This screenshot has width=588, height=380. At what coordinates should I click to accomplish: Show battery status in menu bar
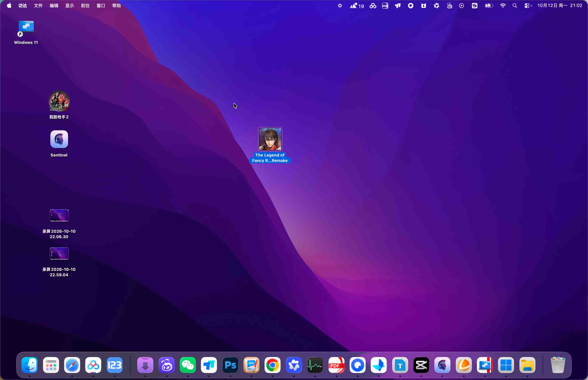489,5
